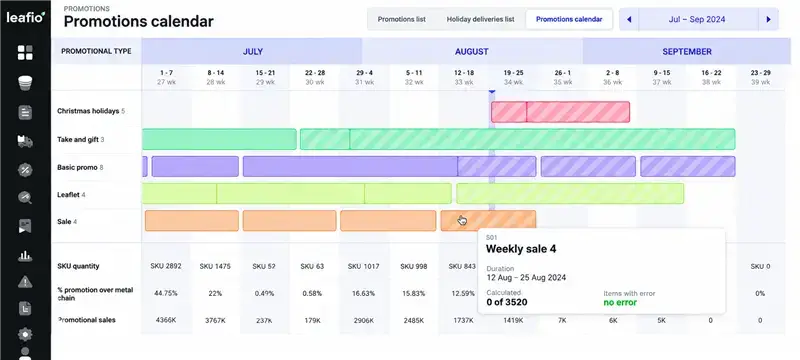Image resolution: width=800 pixels, height=360 pixels.
Task: Click the '2906K' promotional sales cell
Action: tap(364, 320)
